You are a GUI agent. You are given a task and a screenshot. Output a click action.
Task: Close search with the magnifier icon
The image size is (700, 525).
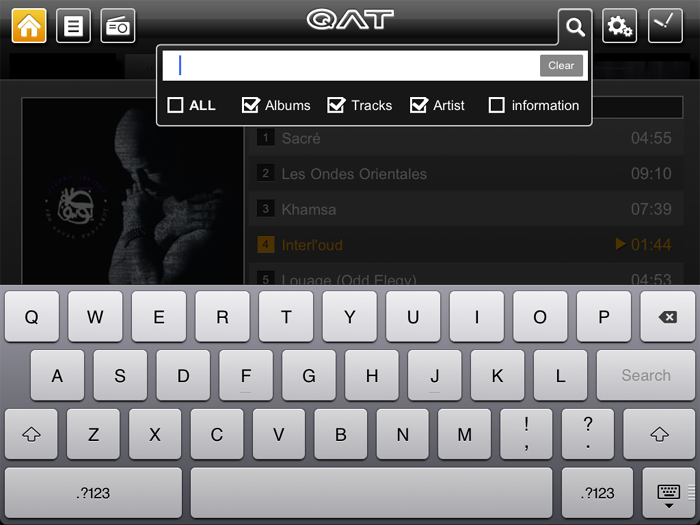pos(575,27)
